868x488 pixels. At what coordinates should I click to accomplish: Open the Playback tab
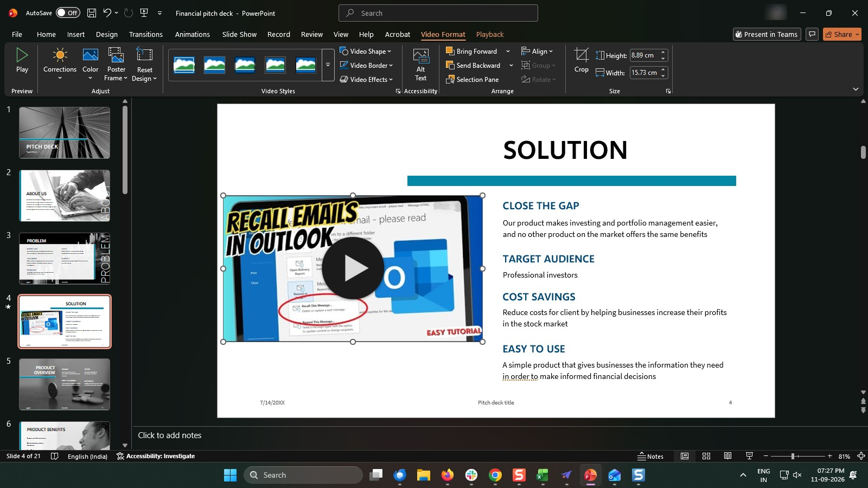coord(490,34)
